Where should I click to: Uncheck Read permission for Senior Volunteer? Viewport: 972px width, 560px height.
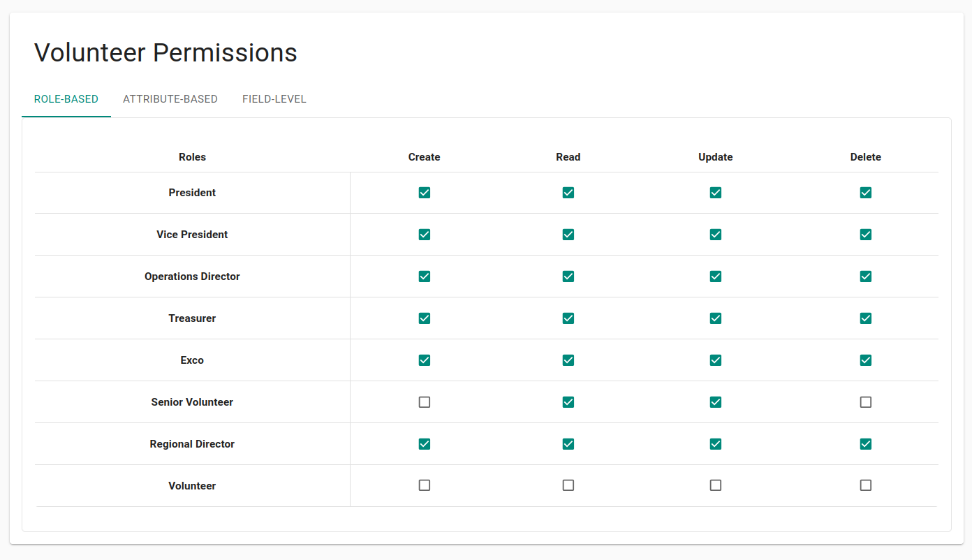tap(568, 402)
